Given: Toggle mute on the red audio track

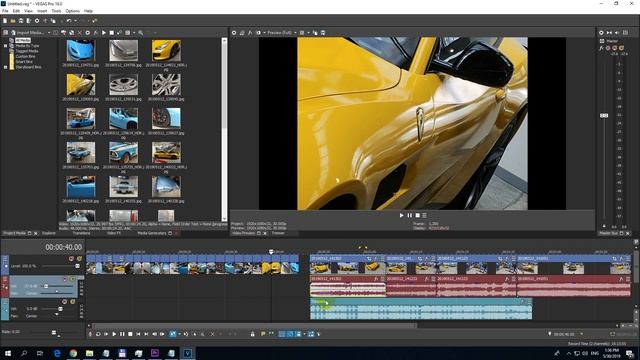Looking at the screenshot, I should (64, 279).
